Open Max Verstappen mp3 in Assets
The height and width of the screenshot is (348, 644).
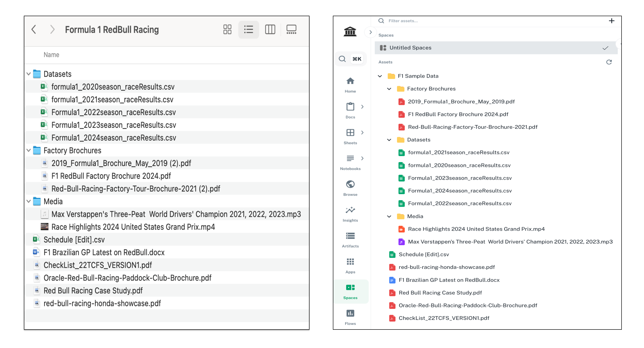(510, 242)
